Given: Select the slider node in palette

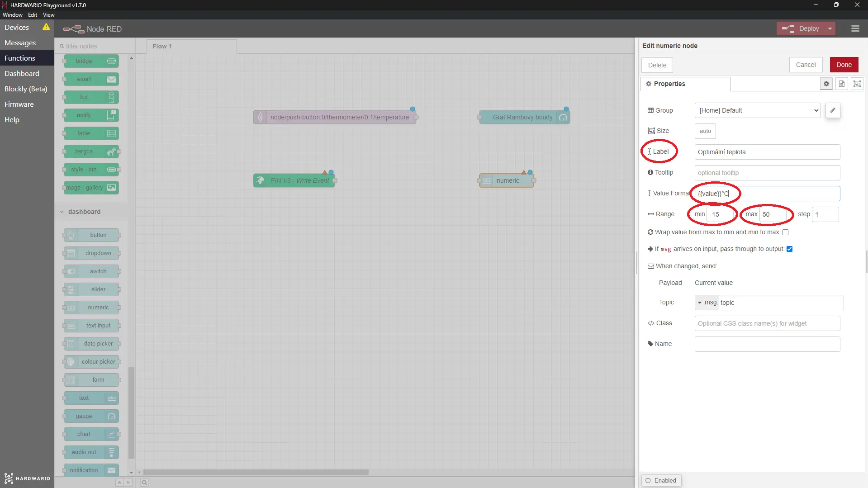Looking at the screenshot, I should (x=91, y=289).
